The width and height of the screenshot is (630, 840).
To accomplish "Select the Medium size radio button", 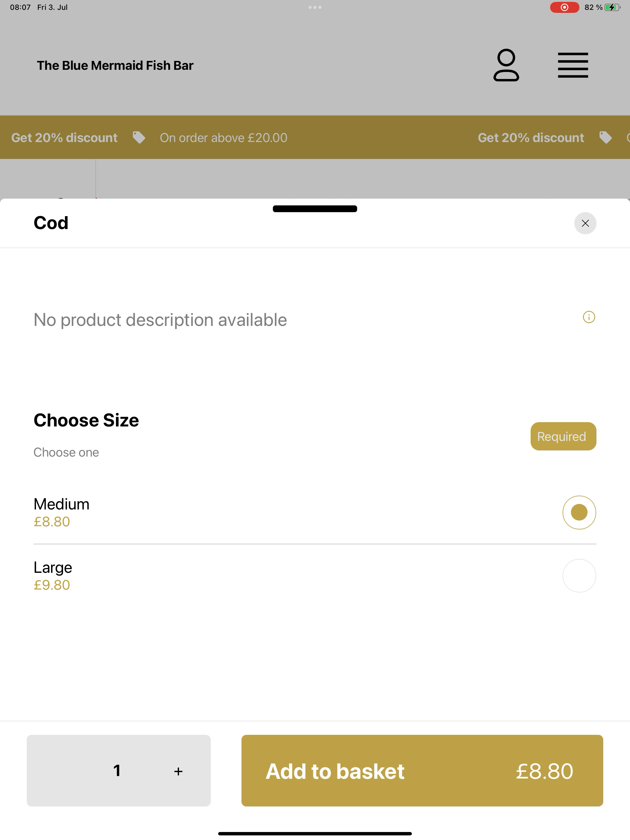I will (579, 512).
